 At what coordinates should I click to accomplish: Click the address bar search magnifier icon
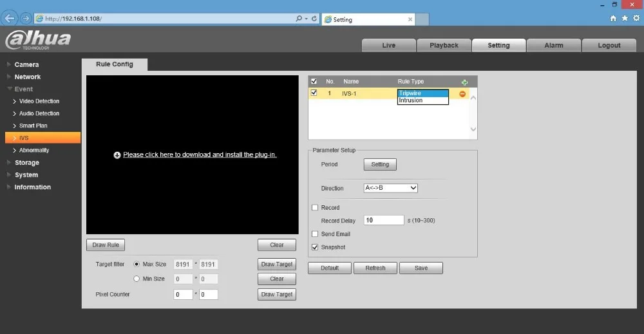pyautogui.click(x=299, y=19)
